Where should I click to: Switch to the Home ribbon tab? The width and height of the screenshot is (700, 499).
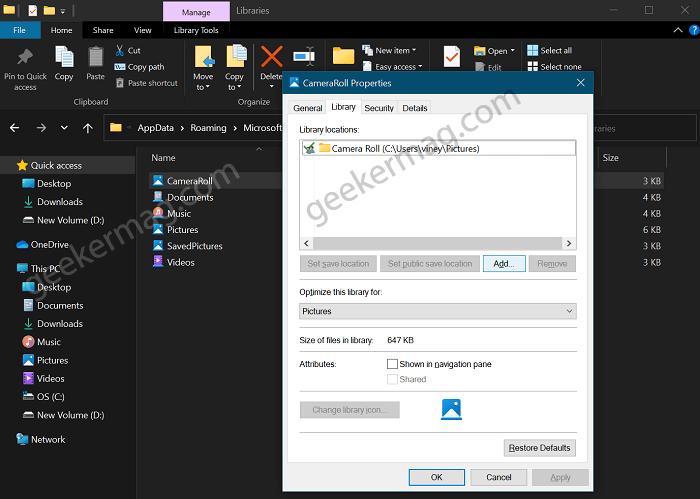[x=62, y=30]
